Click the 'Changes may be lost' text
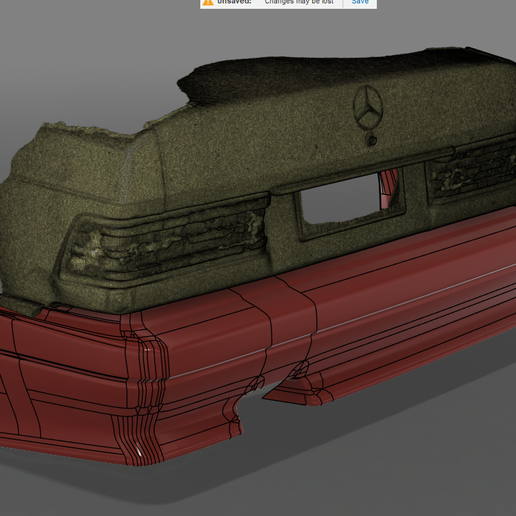 tap(299, 2)
